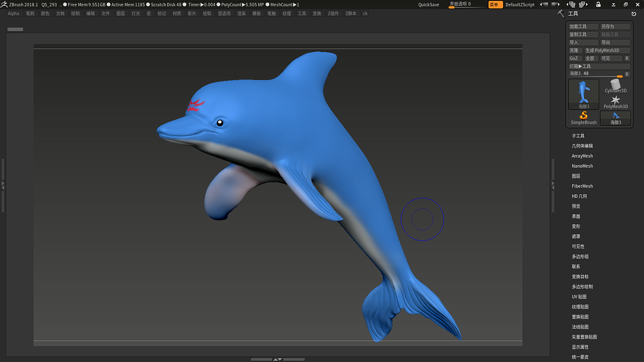
Task: Open the Z插件 menu
Action: pyautogui.click(x=333, y=14)
